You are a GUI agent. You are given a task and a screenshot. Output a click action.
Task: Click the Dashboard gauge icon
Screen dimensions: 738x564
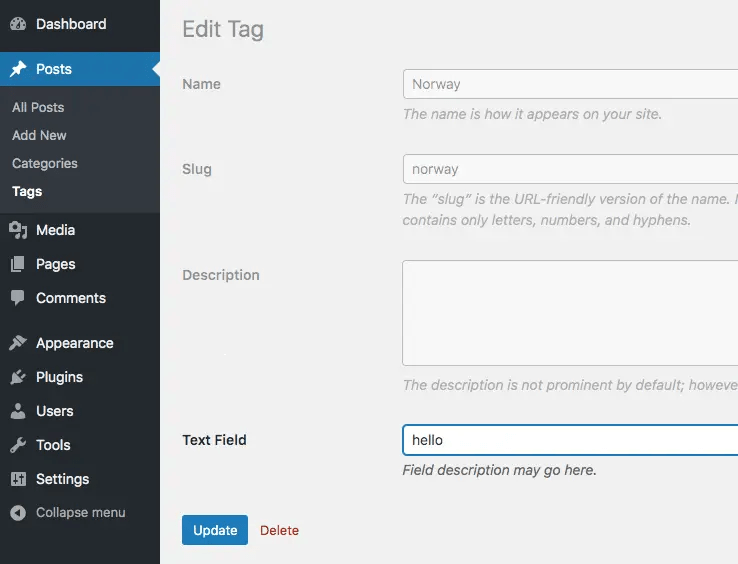18,24
